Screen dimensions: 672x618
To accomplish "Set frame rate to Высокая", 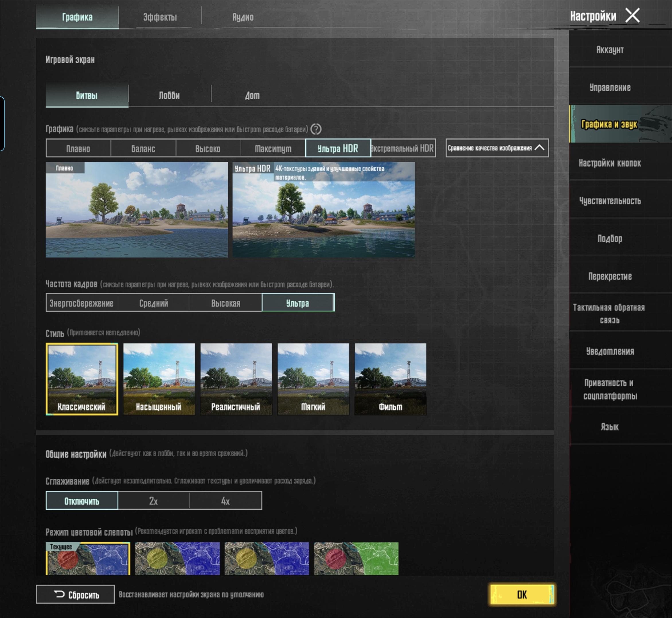I will (x=226, y=303).
